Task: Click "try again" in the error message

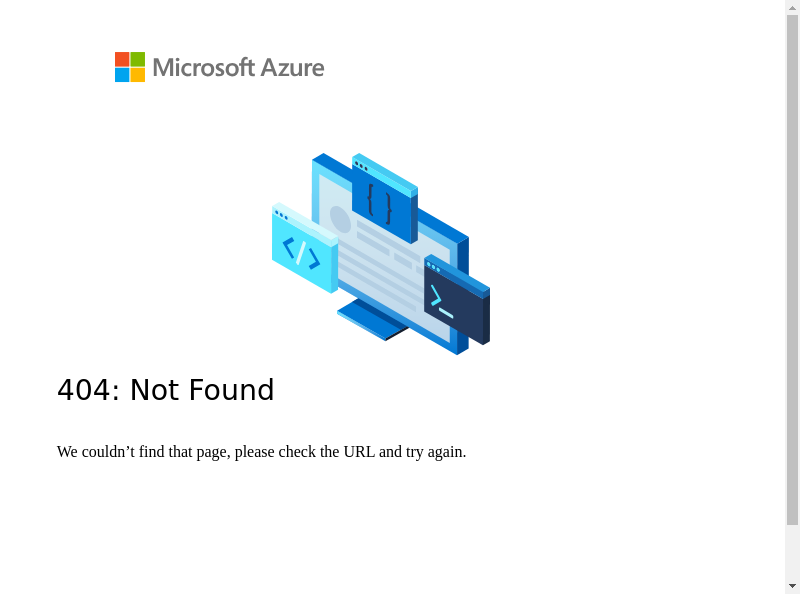Action: [x=436, y=452]
